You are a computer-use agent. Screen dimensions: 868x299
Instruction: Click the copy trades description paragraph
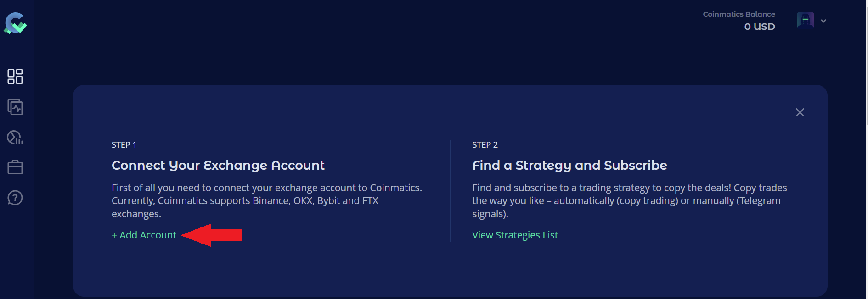[629, 201]
